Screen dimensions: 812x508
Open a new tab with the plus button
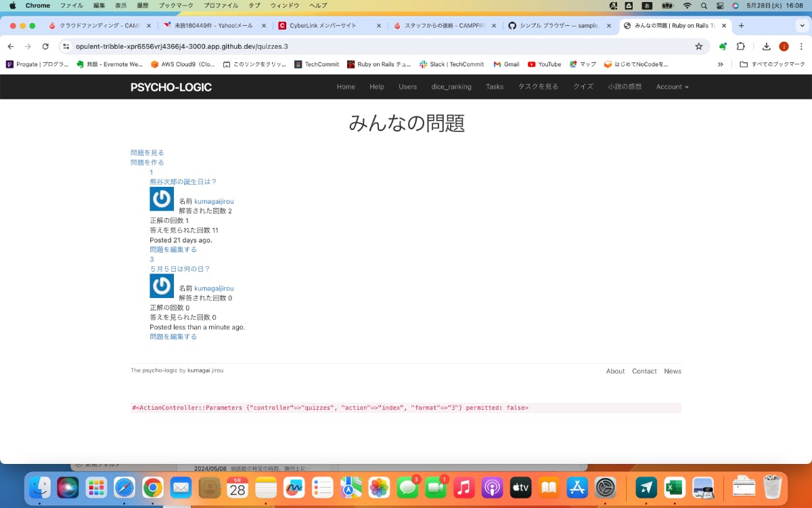(741, 26)
